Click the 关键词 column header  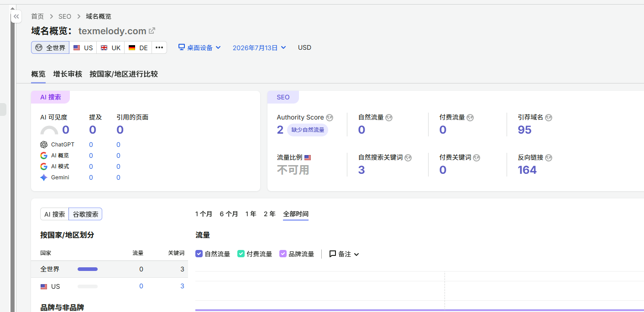176,253
